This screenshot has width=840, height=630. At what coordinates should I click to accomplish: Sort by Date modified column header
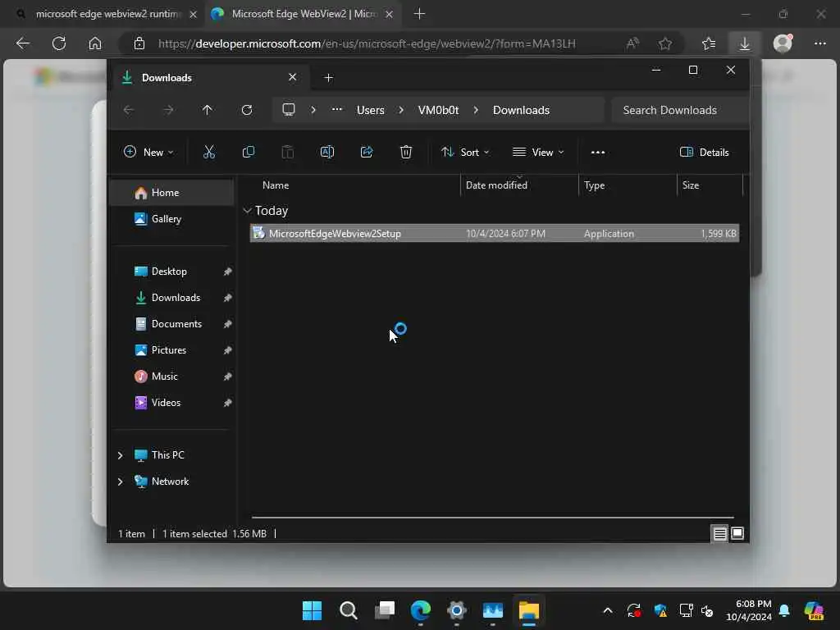click(x=496, y=185)
